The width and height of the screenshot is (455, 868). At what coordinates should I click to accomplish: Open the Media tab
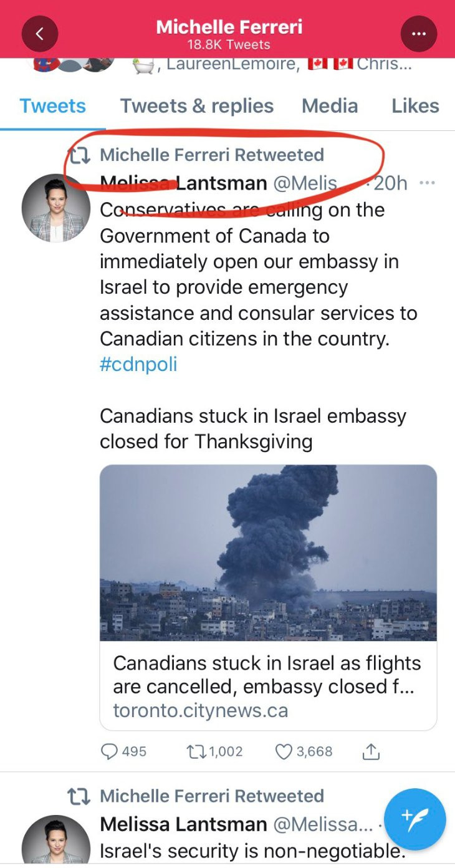[330, 106]
